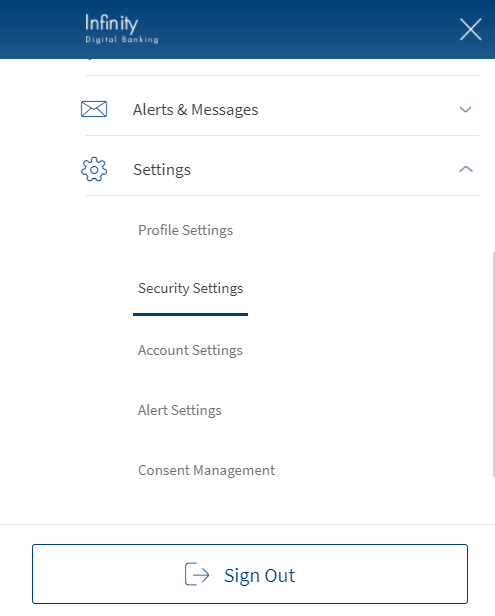Viewport: 495px width, 616px height.
Task: Open Profile Settings
Action: point(185,230)
